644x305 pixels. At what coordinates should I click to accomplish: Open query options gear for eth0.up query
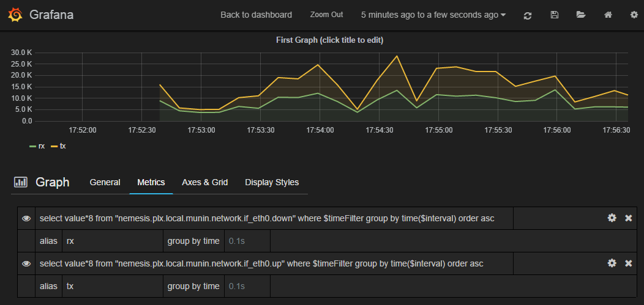click(612, 263)
